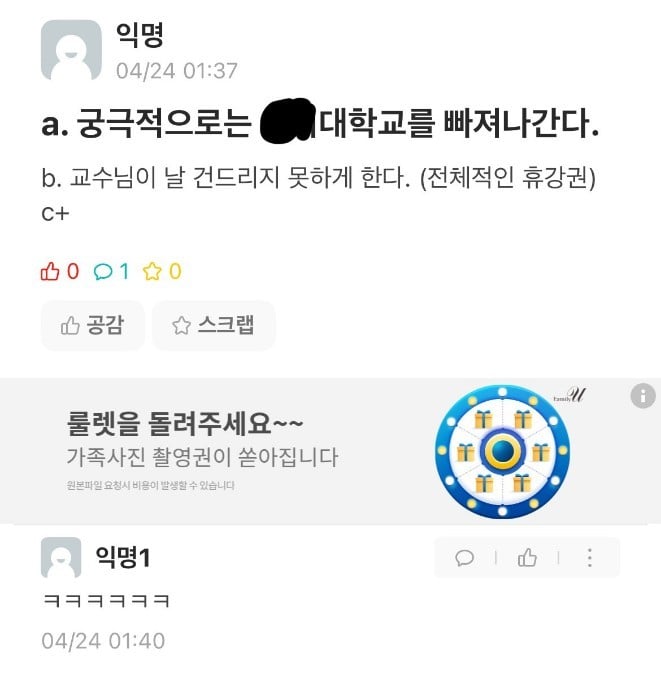Click the teal comment bubble count icon
Viewport: 661px width, 685px height.
(x=103, y=272)
